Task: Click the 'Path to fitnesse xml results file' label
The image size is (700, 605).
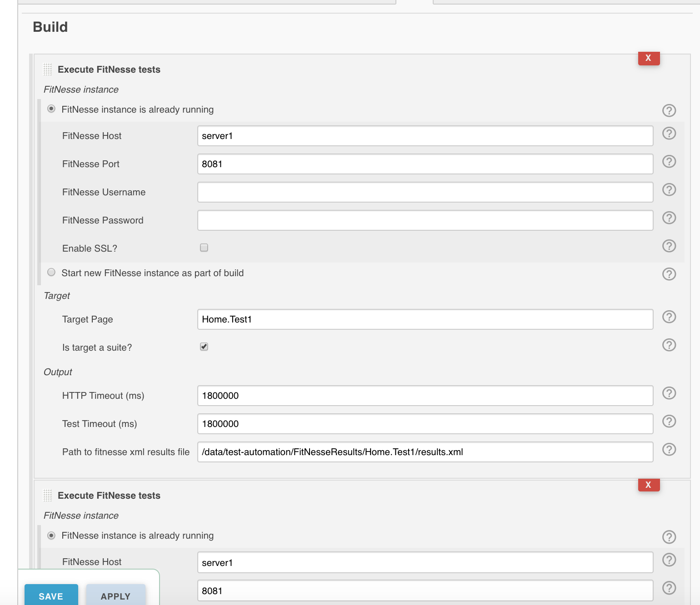Action: pyautogui.click(x=126, y=452)
